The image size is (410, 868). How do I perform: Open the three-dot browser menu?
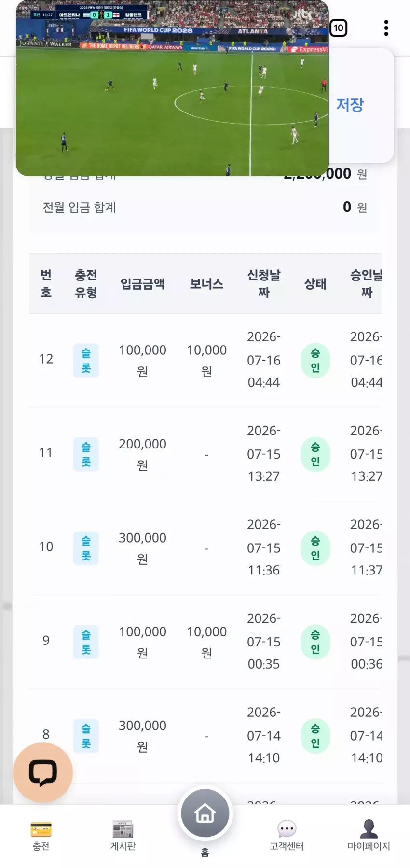[386, 28]
